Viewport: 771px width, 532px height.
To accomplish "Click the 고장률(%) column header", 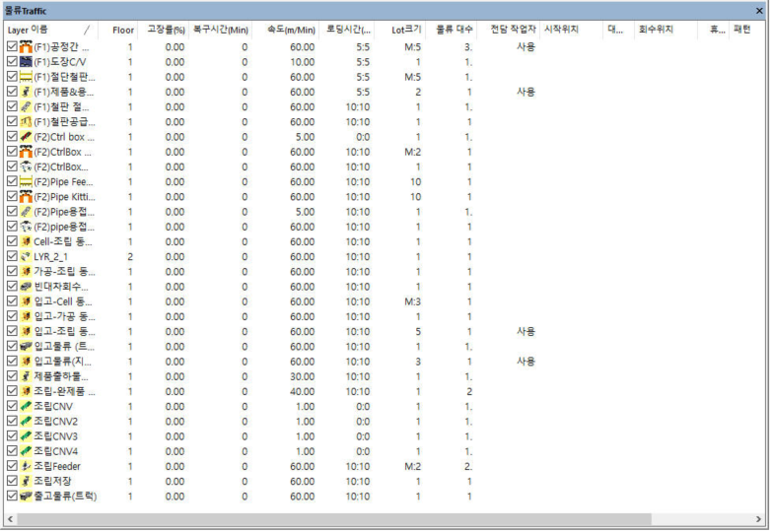I will [x=165, y=31].
